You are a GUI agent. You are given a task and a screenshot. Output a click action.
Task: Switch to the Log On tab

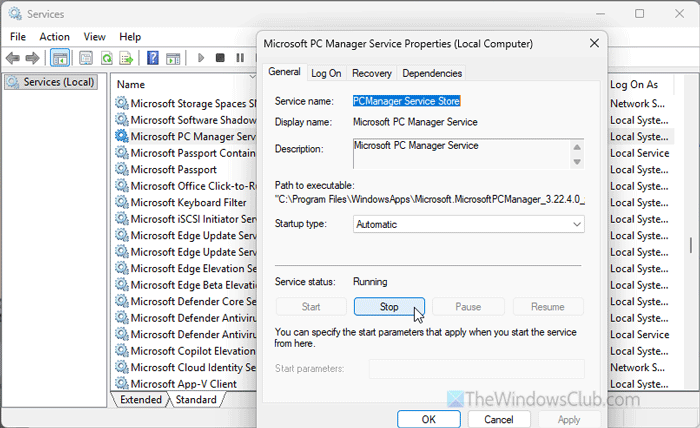coord(326,73)
